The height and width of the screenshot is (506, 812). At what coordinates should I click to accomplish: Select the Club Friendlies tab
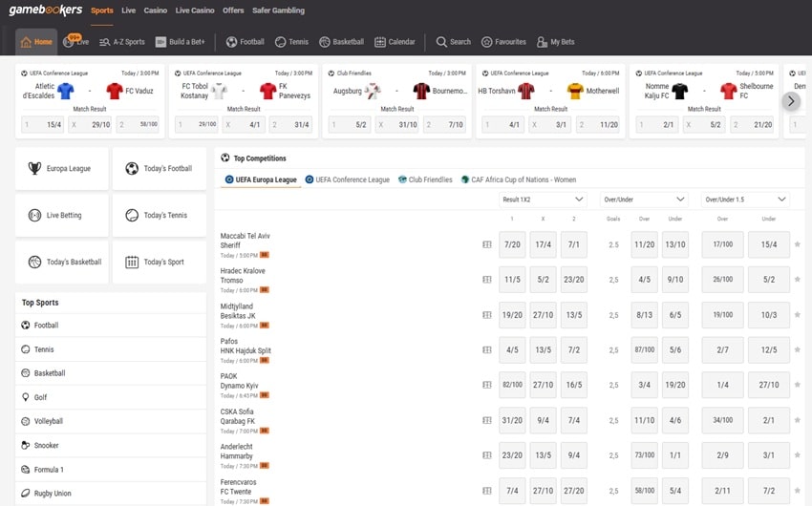425,179
